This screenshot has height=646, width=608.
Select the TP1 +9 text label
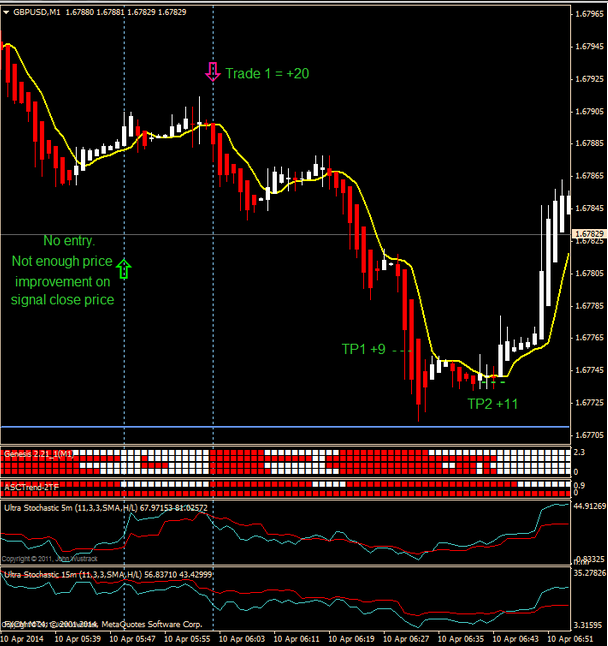pos(364,349)
